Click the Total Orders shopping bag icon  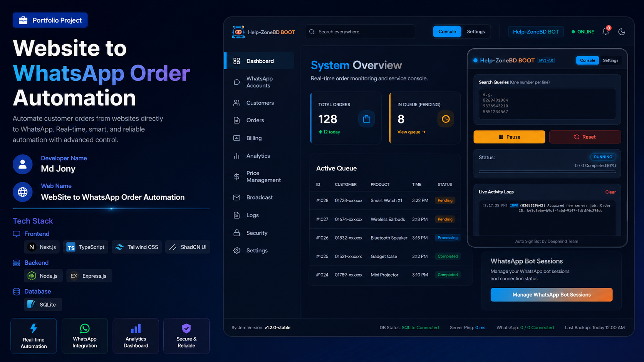coord(367,119)
